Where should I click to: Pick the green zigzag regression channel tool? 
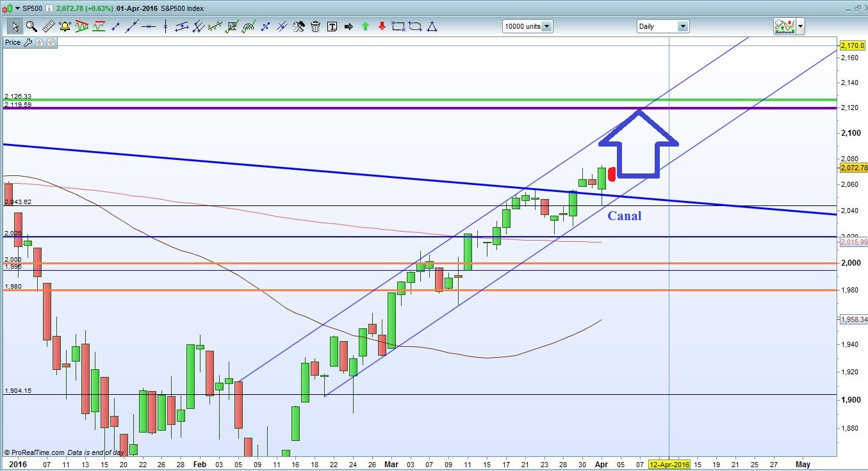(x=215, y=26)
